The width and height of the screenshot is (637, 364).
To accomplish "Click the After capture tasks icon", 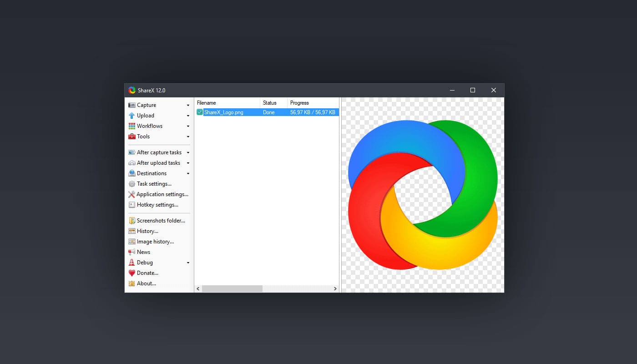I will (132, 152).
